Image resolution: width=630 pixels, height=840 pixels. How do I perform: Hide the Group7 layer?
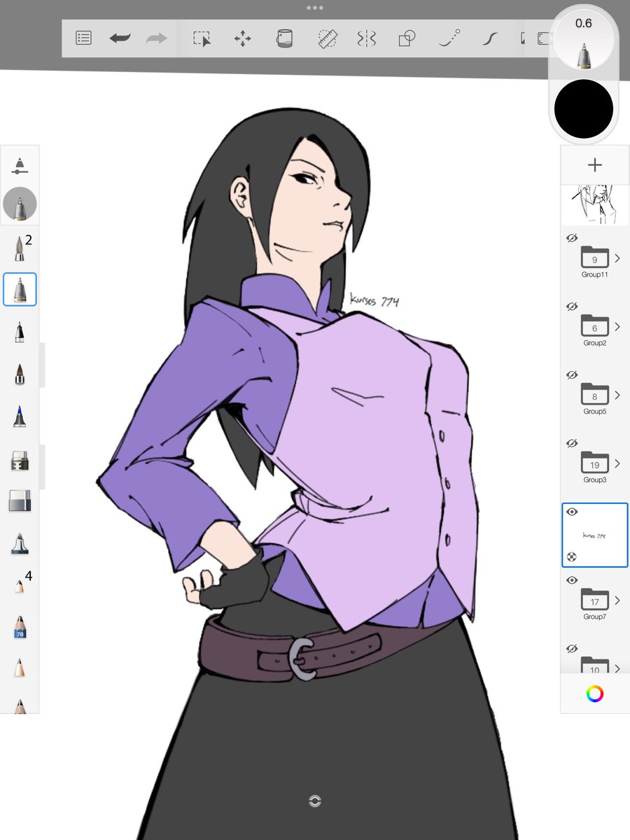[572, 580]
